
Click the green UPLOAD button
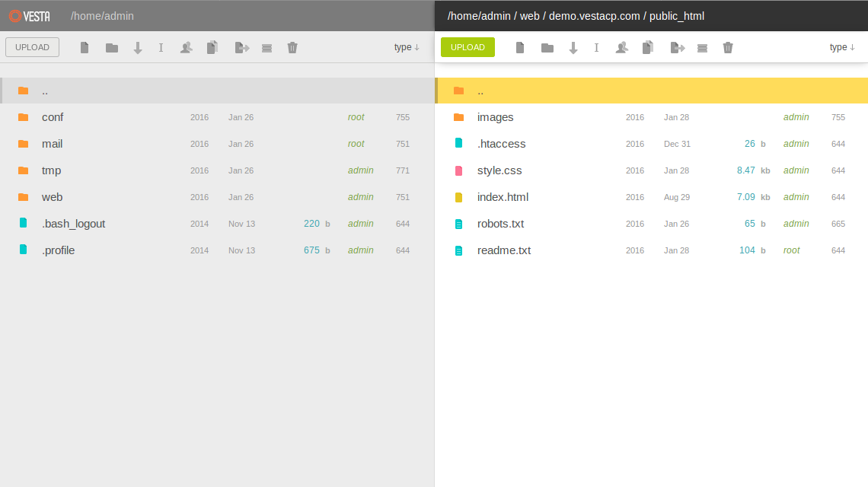467,46
